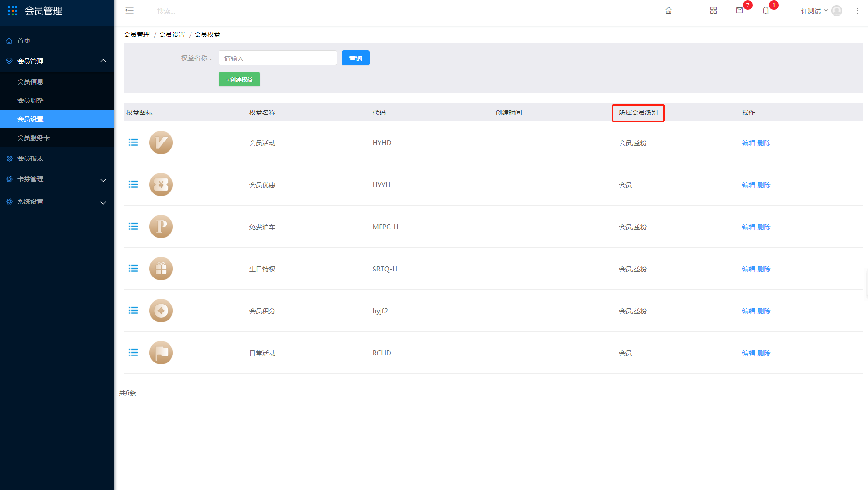The image size is (868, 490).
Task: Click the 创建时间 column header
Action: pos(509,113)
